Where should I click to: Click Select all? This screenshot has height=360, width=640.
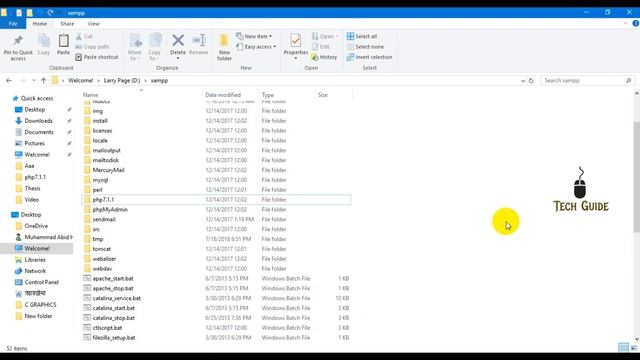[362, 36]
